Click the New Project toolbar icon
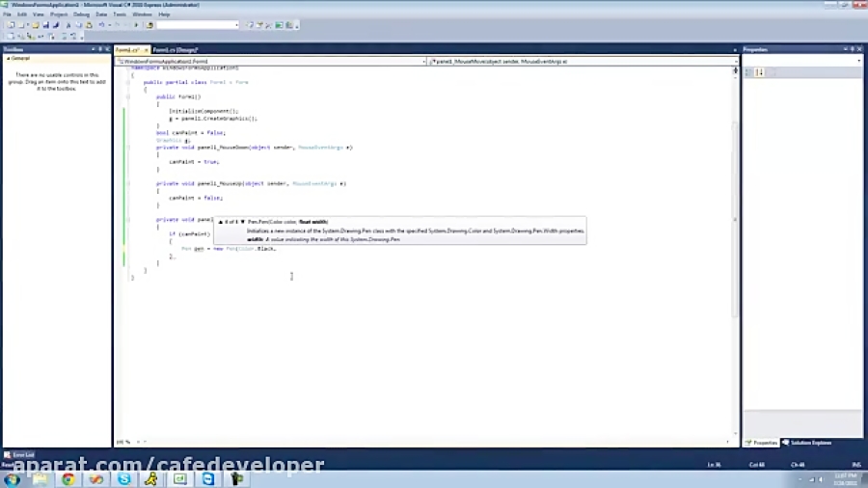This screenshot has height=488, width=868. 11,25
